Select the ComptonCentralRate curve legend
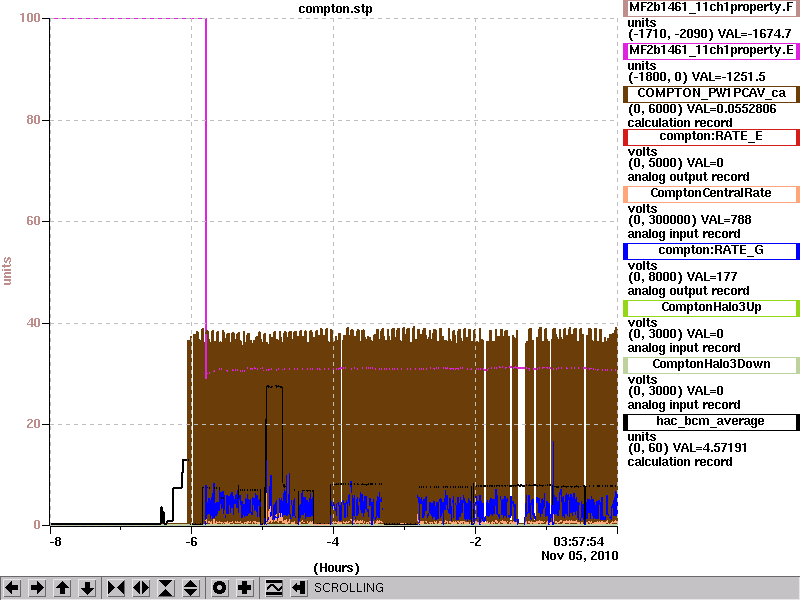Screen dimensions: 800x600 tap(711, 193)
